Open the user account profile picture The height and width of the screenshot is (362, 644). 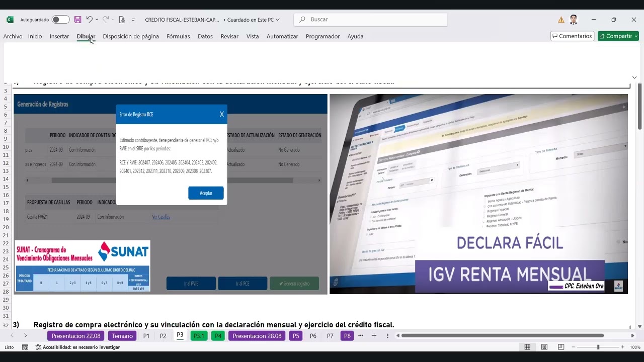tap(574, 20)
